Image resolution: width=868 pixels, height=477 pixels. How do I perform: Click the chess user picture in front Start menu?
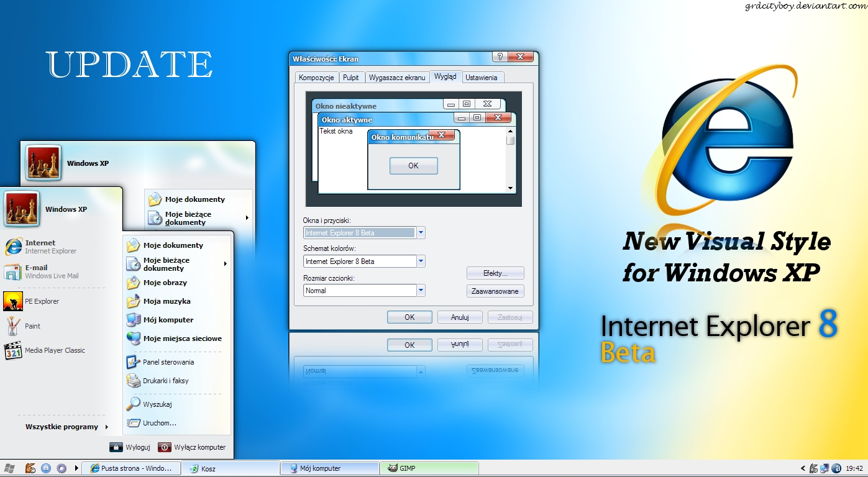click(x=22, y=209)
